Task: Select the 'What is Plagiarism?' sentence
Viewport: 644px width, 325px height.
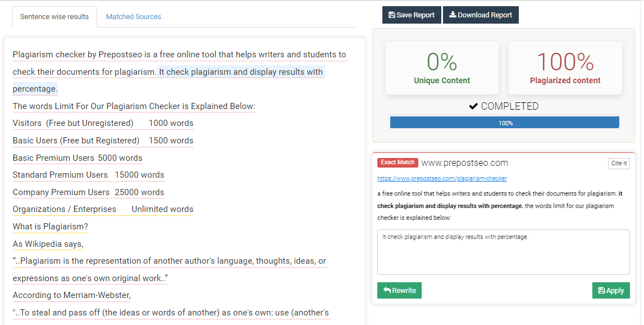Action: [50, 226]
